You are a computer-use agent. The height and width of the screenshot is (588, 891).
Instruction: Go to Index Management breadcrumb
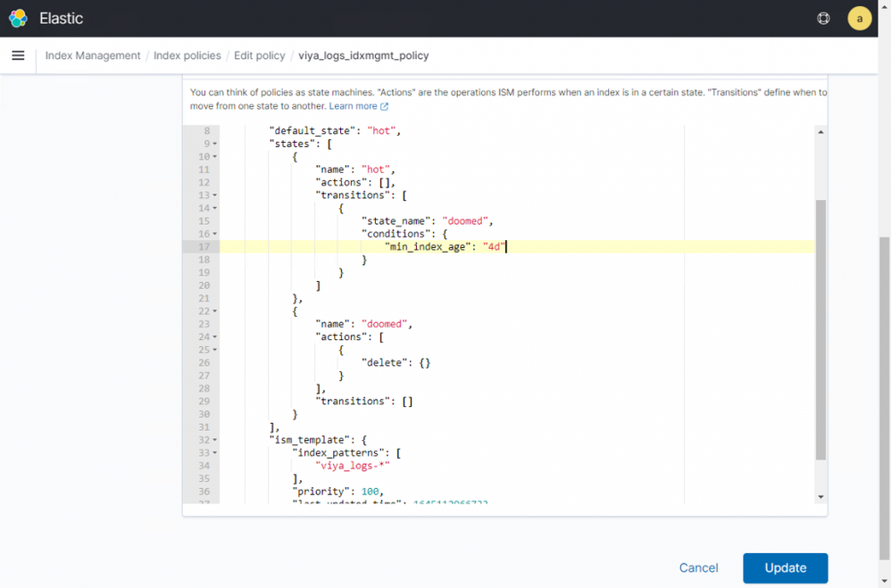(x=93, y=55)
